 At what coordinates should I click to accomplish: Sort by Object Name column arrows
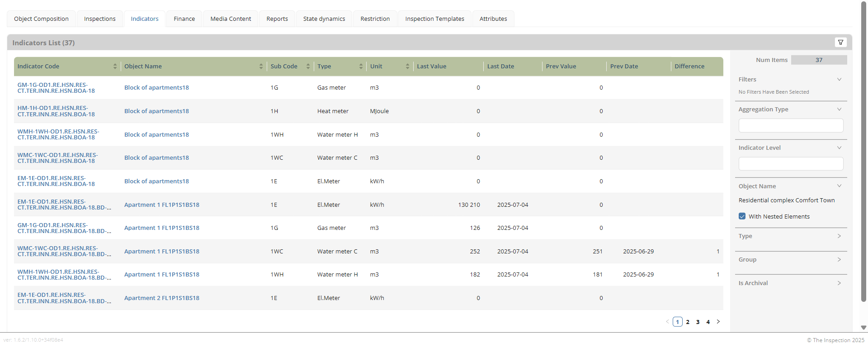(x=261, y=67)
